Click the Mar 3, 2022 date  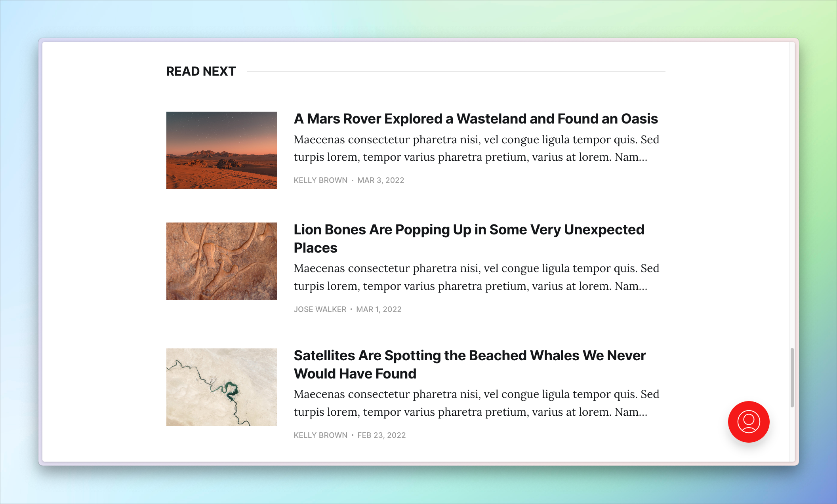click(x=381, y=180)
